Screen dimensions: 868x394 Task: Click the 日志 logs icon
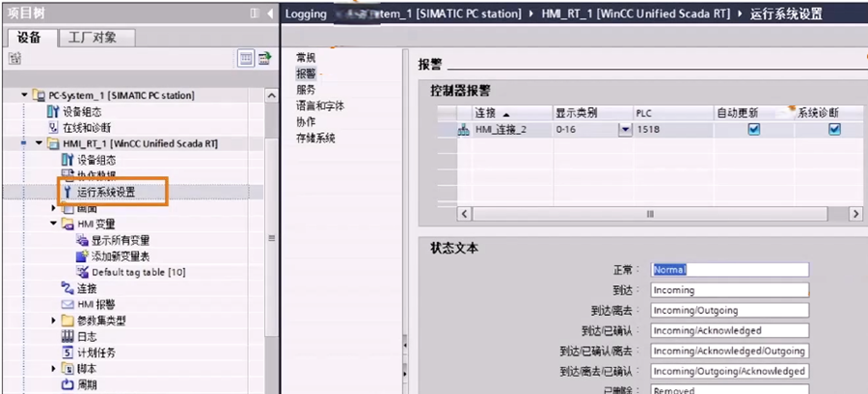click(x=68, y=336)
